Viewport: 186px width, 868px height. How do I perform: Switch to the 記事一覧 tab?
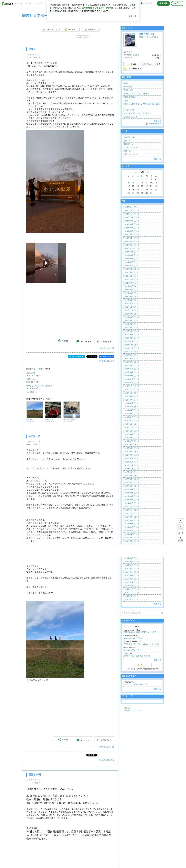click(70, 30)
